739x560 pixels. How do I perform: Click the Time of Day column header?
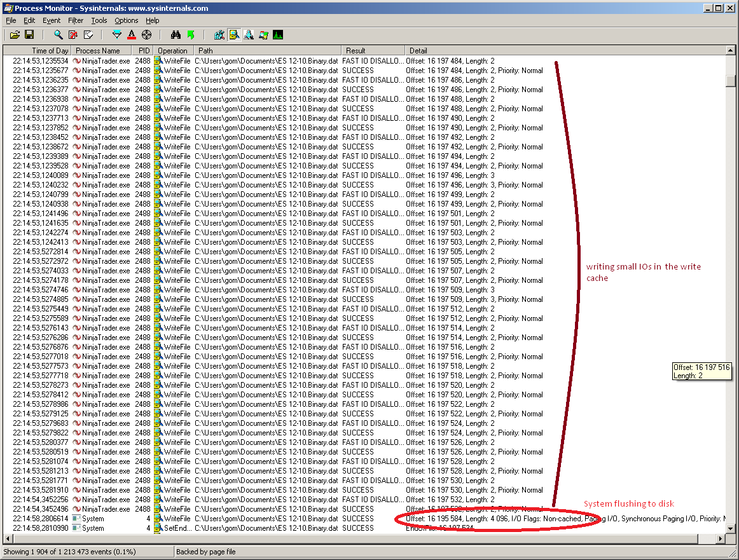[x=37, y=51]
